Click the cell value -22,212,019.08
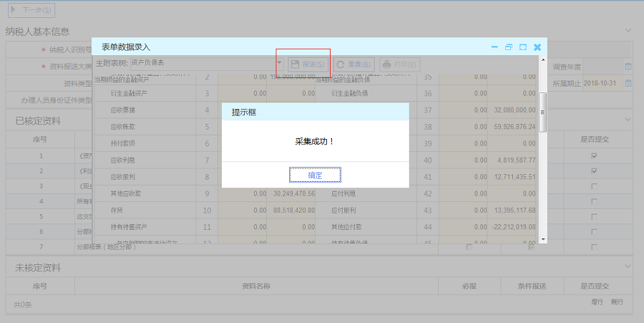 (x=514, y=227)
